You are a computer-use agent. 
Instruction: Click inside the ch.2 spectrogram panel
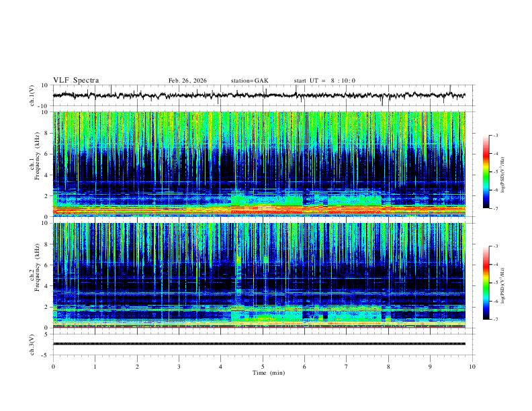click(x=259, y=275)
